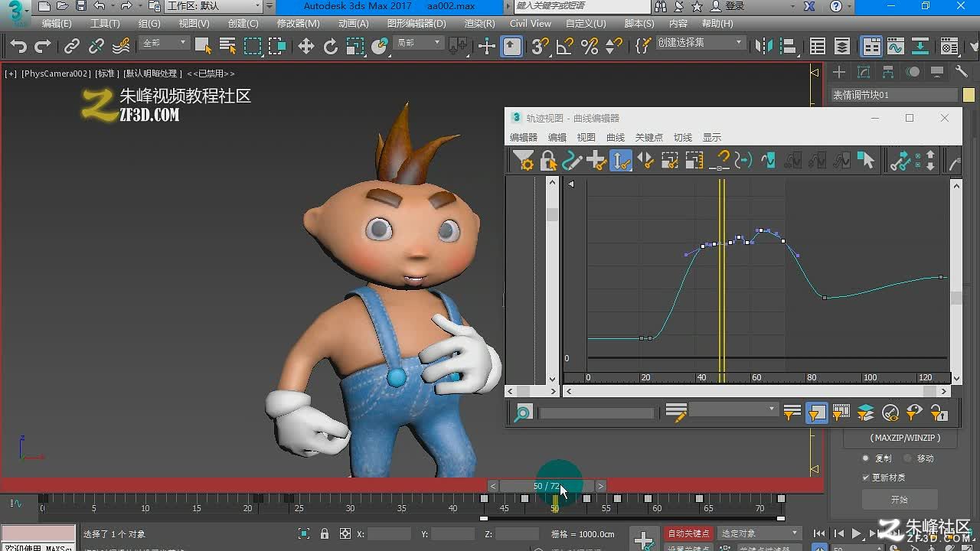Click the 自动关键点 auto key button

pos(688,533)
